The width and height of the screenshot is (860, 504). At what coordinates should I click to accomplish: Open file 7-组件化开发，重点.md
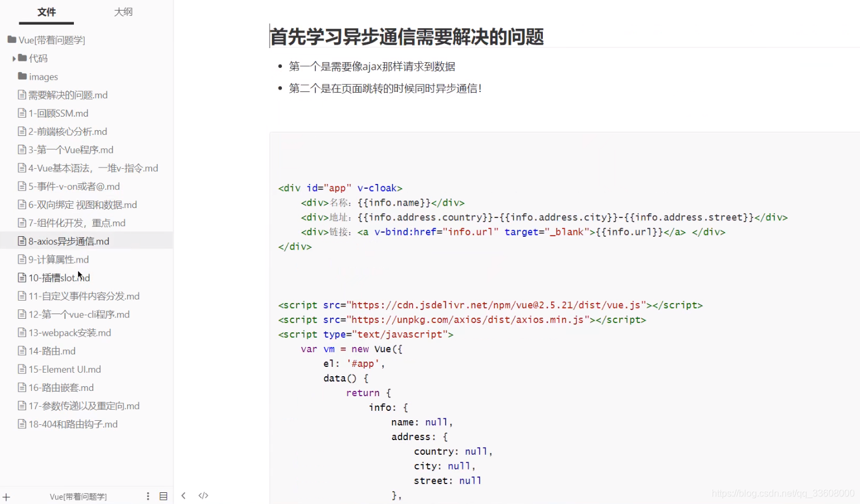77,223
